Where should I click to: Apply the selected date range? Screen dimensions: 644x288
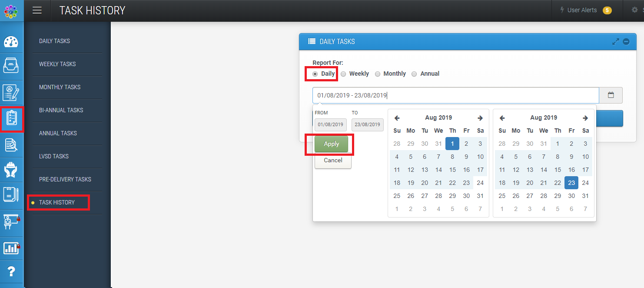[x=331, y=144]
